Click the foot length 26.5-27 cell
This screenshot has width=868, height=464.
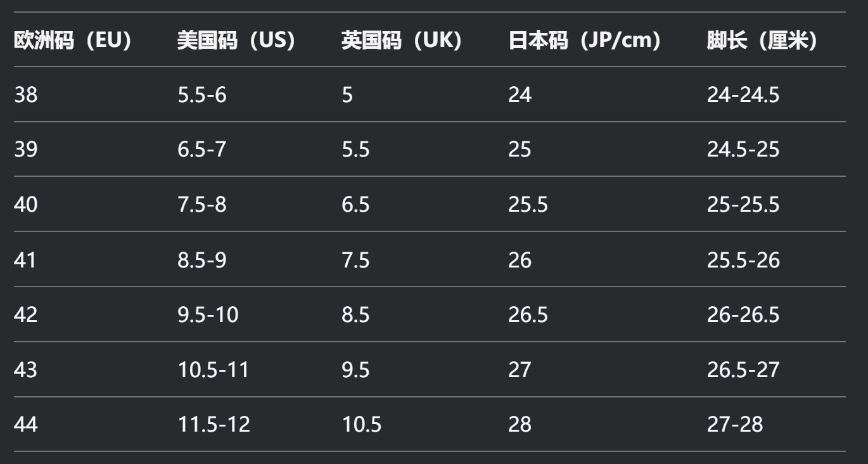(x=743, y=370)
